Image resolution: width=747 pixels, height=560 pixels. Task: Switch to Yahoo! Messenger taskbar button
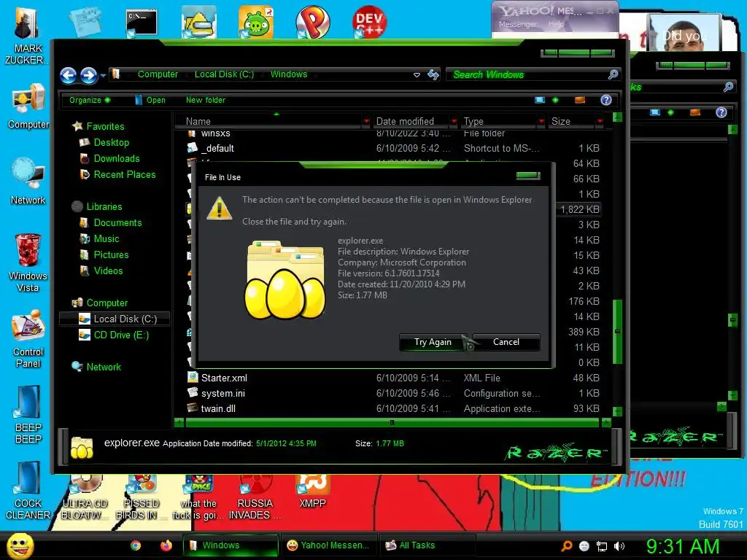(329, 545)
